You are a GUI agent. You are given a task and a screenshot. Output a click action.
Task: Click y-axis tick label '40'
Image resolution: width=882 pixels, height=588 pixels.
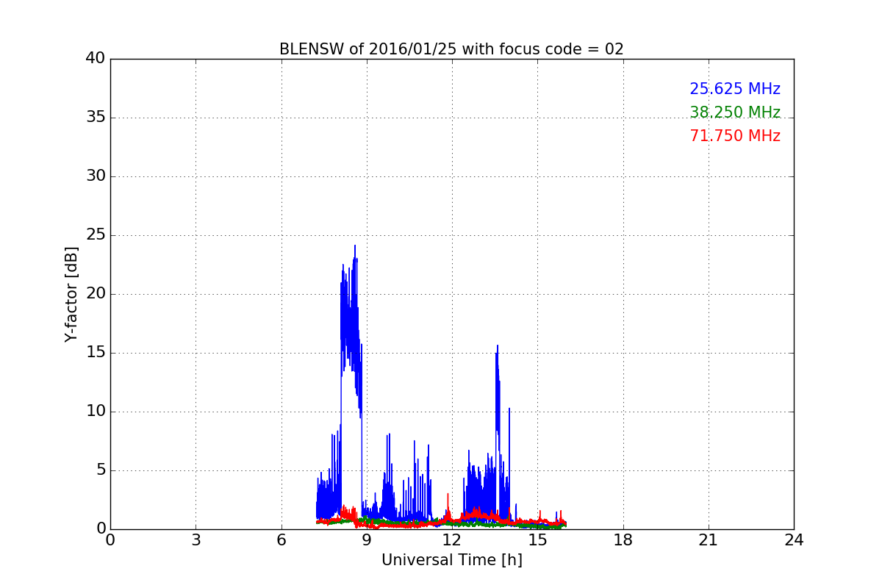96,59
